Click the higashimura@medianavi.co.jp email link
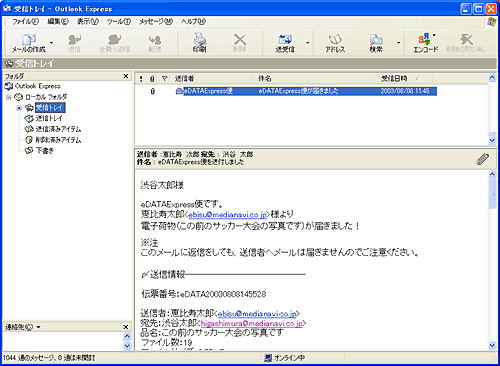500x366 pixels. [252, 323]
